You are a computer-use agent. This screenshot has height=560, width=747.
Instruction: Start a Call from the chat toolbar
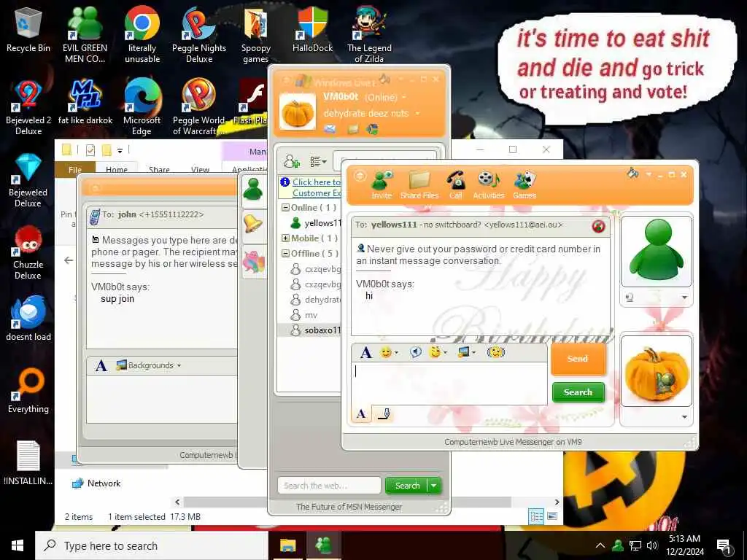456,185
